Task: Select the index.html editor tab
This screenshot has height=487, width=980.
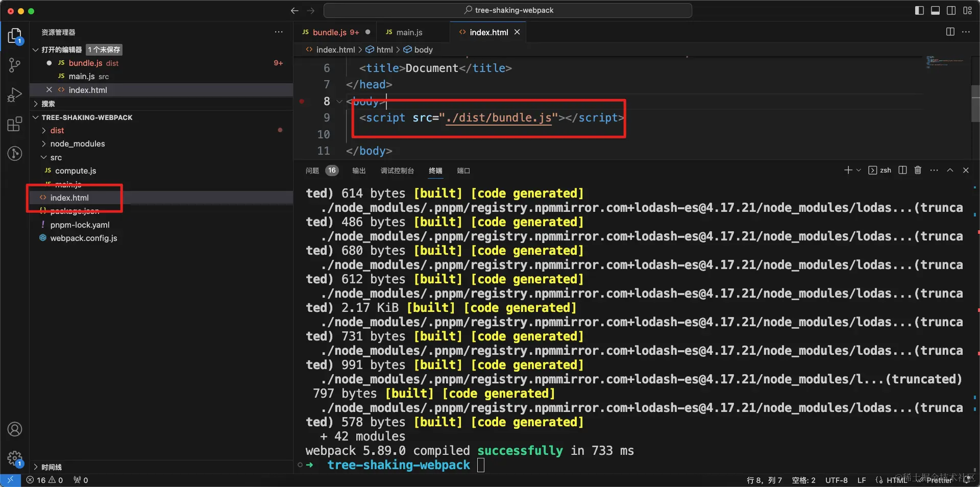Action: (x=488, y=32)
